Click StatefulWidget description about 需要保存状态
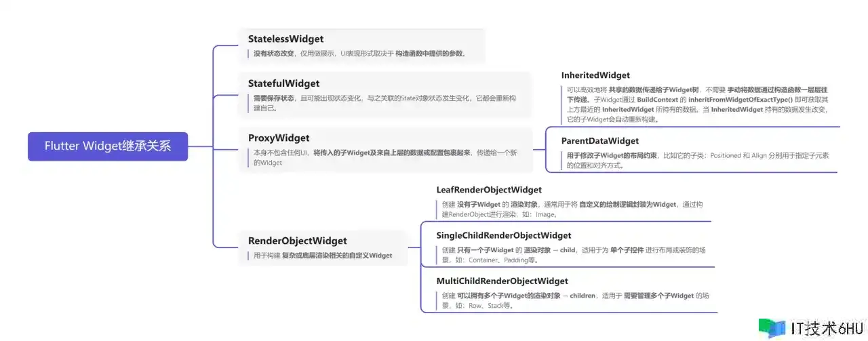This screenshot has height=341, width=868. click(x=384, y=103)
